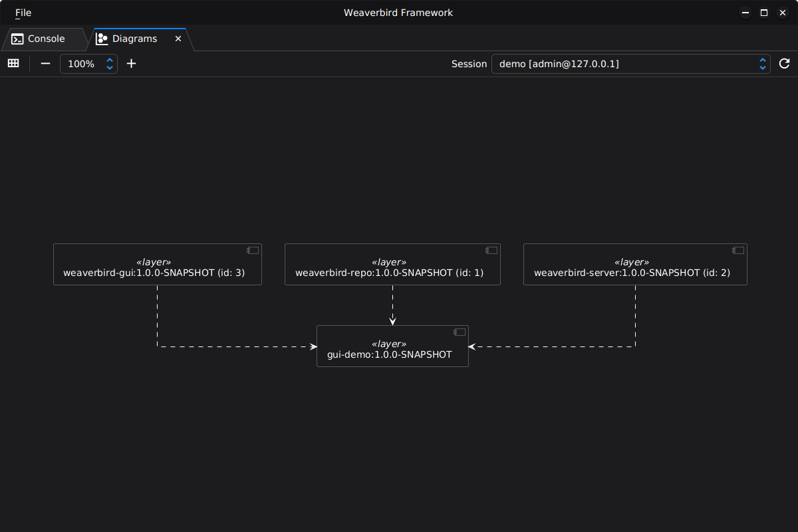Close the Diagrams tab
The width and height of the screenshot is (798, 532).
(178, 39)
